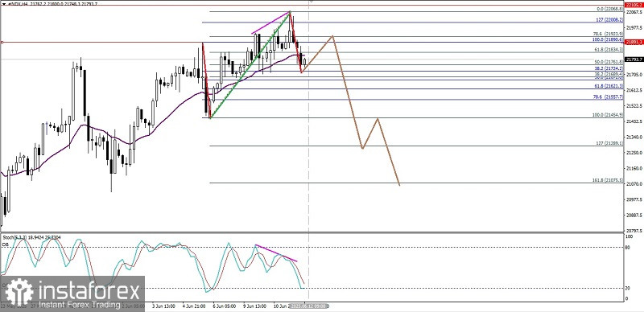Select the 22067.5 price axis value

(x=634, y=12)
